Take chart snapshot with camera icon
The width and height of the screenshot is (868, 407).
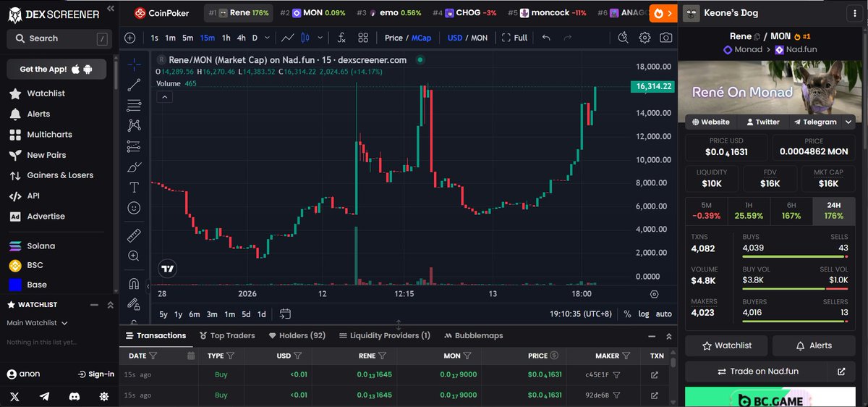666,38
